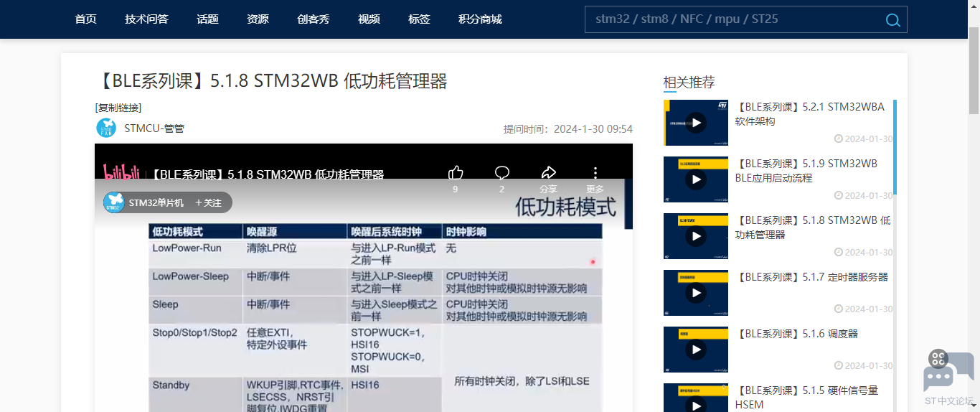
Task: Click the Stop0/Stop1/Stop2 table cell
Action: click(x=195, y=350)
